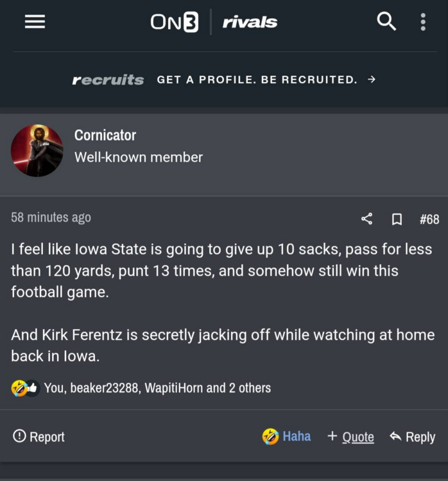This screenshot has height=481, width=448.
Task: Bookmark post #68
Action: pyautogui.click(x=397, y=219)
